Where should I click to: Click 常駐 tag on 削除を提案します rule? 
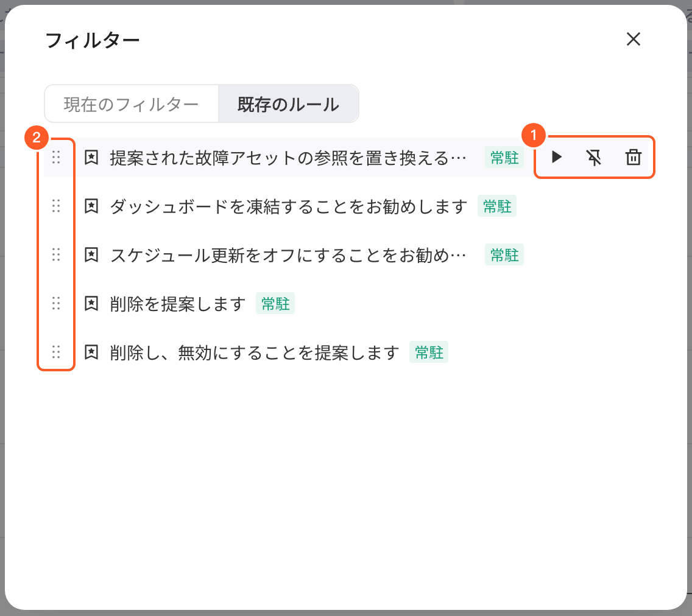click(x=275, y=303)
